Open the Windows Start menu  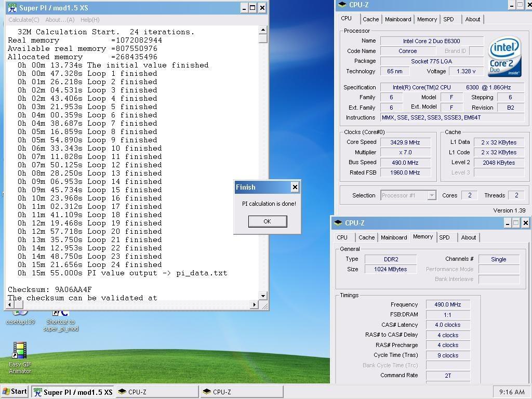(x=14, y=392)
